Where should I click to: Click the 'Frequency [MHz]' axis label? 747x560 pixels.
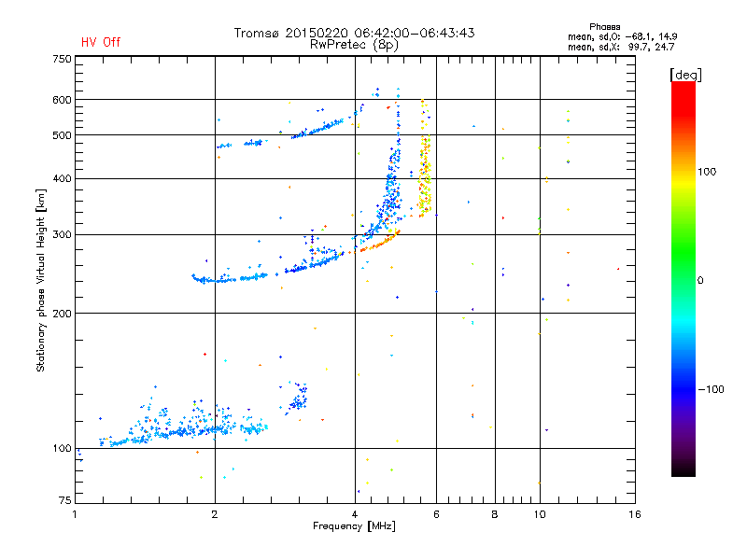point(354,526)
